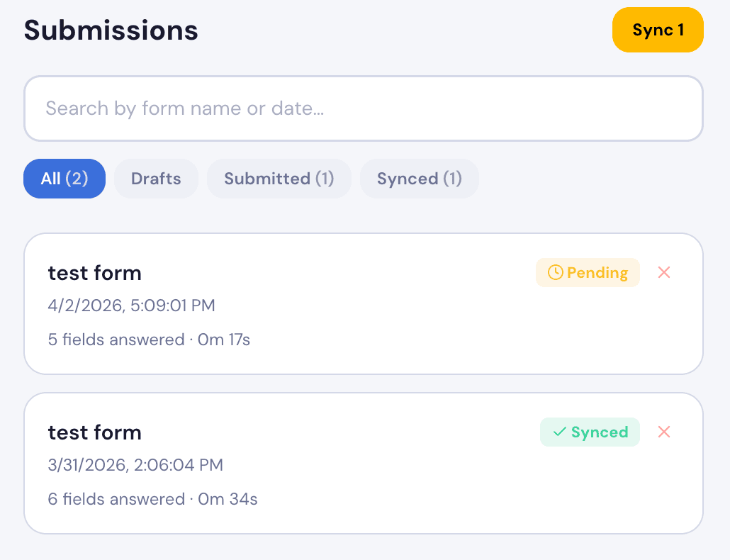Screen dimensions: 730x560
Task: Delete the pending test form submission
Action: [x=664, y=272]
